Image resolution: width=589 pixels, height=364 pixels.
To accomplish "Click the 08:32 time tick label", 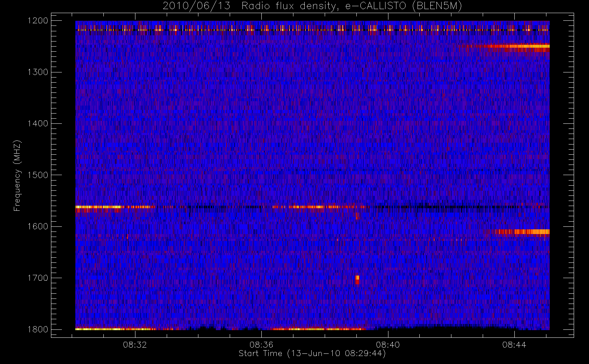I will [x=135, y=345].
